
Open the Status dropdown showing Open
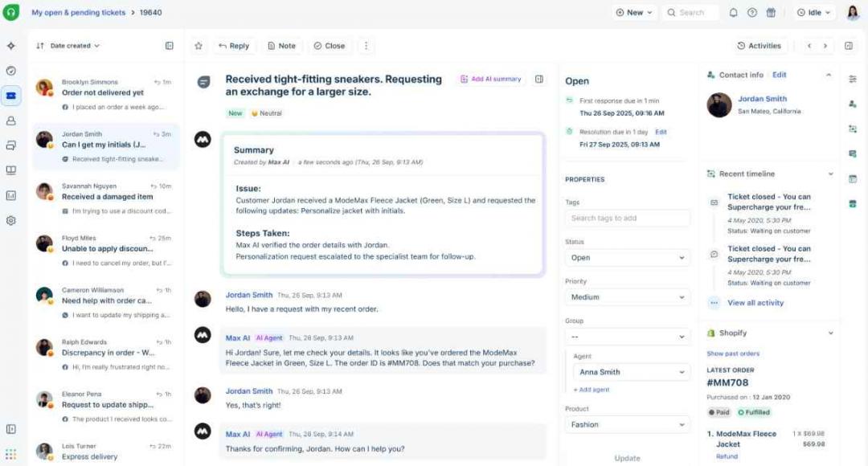[x=627, y=258]
